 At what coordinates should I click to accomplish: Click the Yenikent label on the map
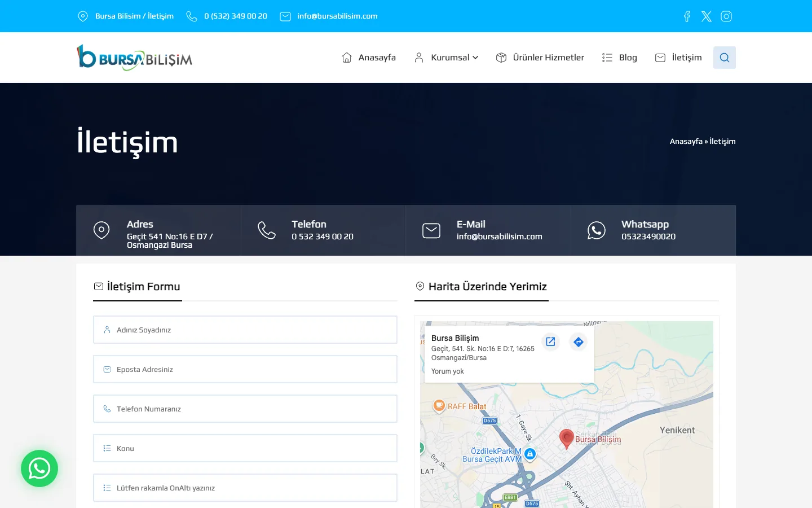(x=677, y=430)
